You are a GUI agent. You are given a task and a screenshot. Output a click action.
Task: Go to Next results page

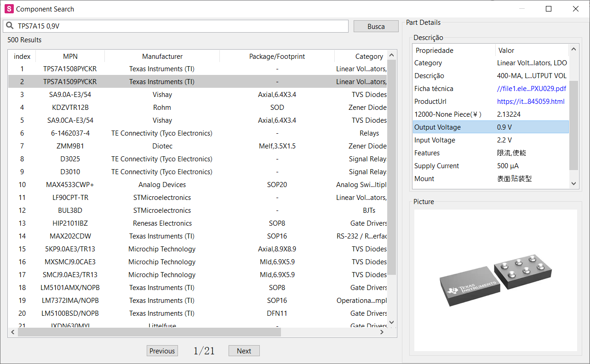pyautogui.click(x=244, y=351)
